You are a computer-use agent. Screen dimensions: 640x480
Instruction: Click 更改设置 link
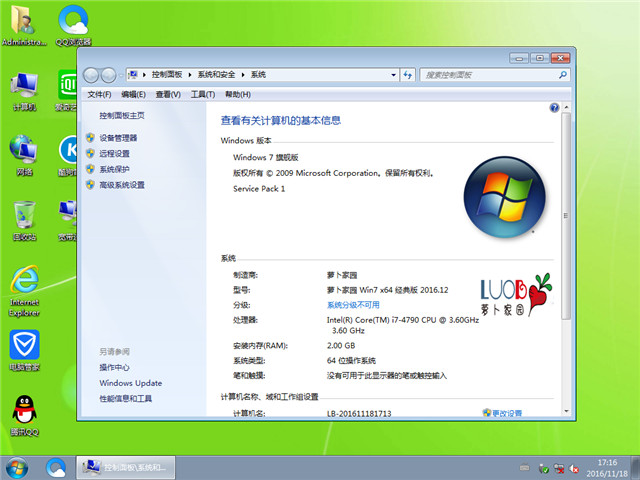(x=507, y=413)
